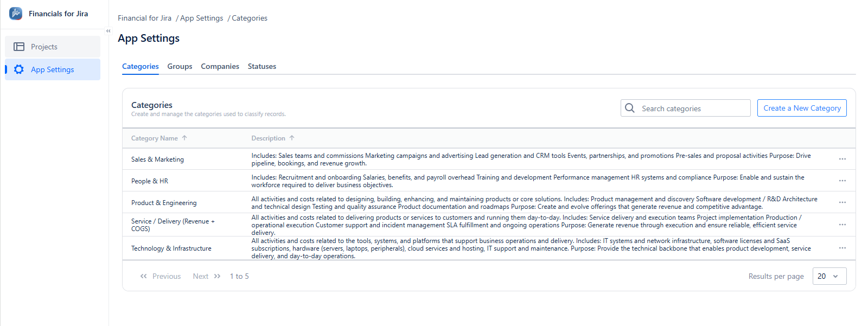Go to the Previous page
The height and width of the screenshot is (326, 868).
click(x=160, y=276)
